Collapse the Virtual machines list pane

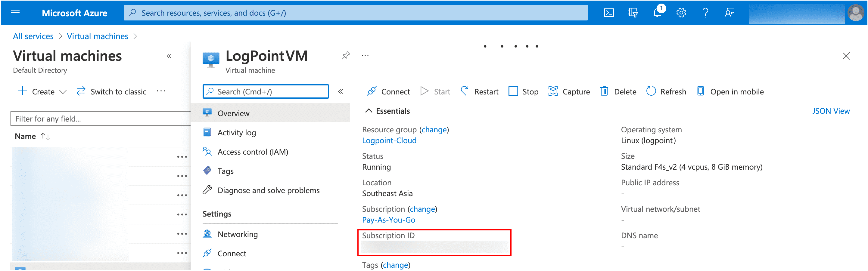point(169,56)
